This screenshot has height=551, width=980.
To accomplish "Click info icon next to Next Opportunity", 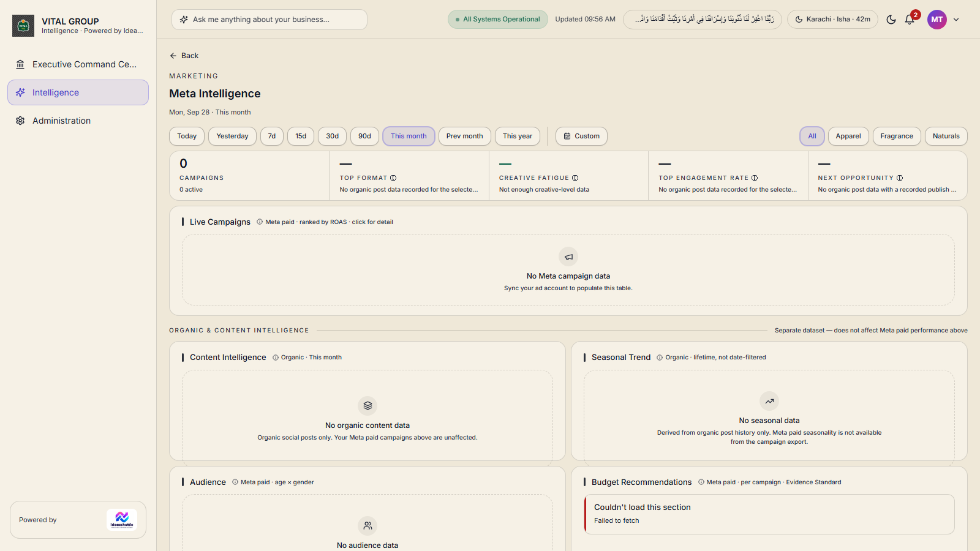I will (900, 178).
